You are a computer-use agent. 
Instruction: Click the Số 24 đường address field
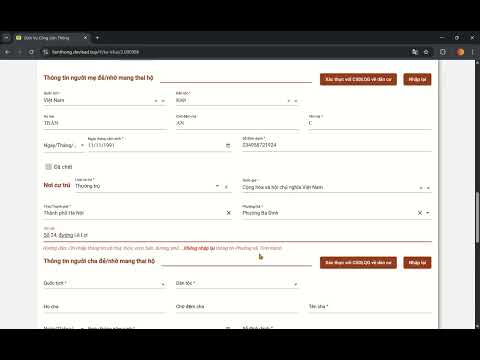tap(237, 235)
